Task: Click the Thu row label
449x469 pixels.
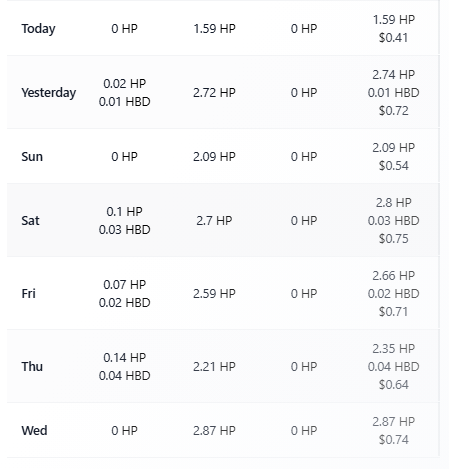Action: tap(32, 367)
